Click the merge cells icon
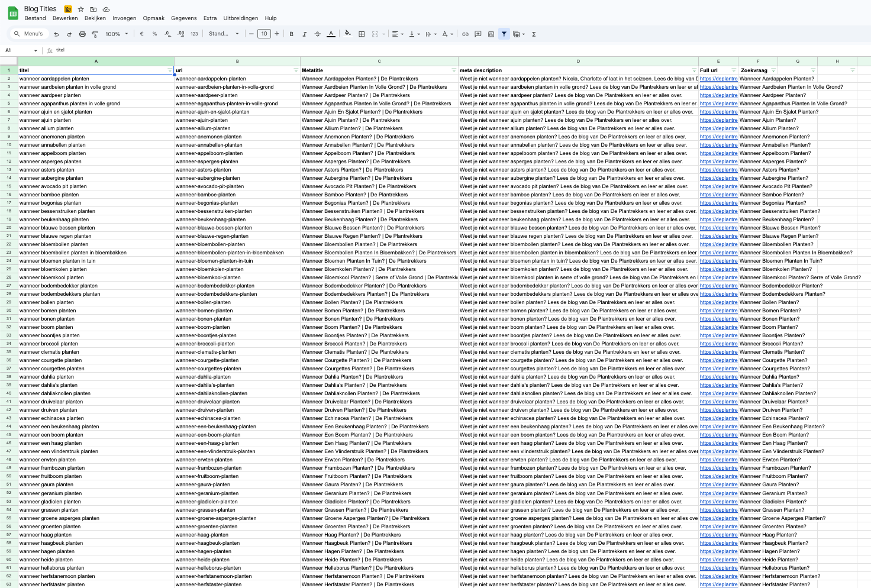The width and height of the screenshot is (871, 588). pyautogui.click(x=375, y=34)
